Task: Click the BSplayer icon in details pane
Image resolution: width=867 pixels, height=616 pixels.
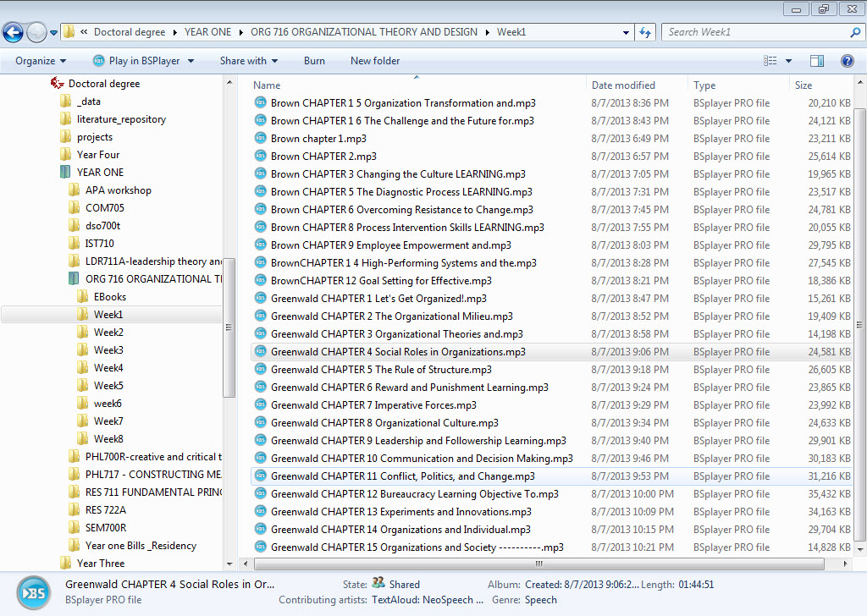Action: [34, 593]
